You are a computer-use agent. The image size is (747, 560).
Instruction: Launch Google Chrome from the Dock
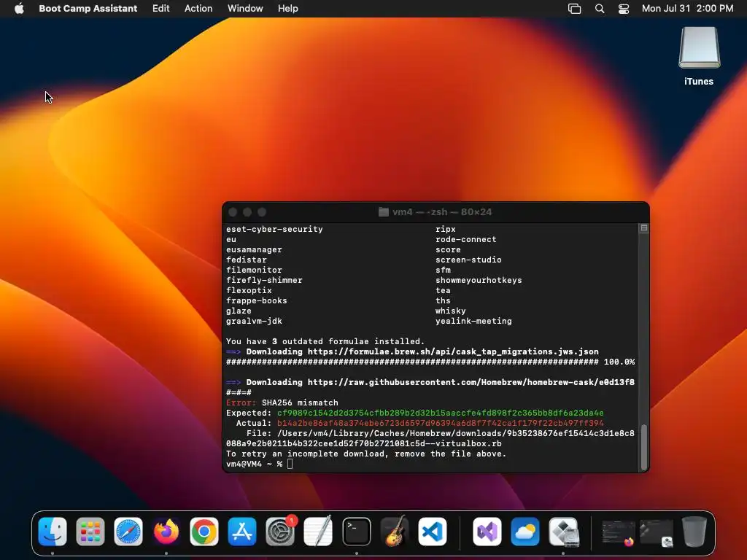click(x=204, y=532)
